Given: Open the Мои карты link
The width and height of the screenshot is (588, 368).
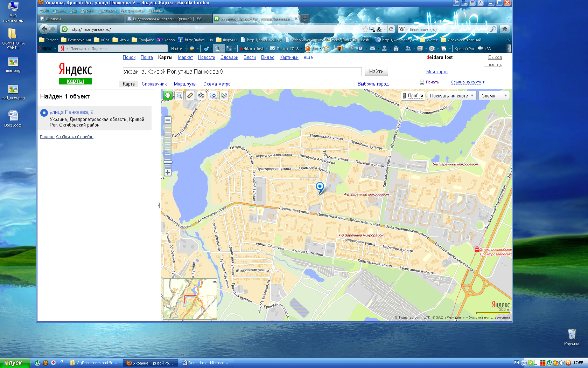Looking at the screenshot, I should point(437,72).
